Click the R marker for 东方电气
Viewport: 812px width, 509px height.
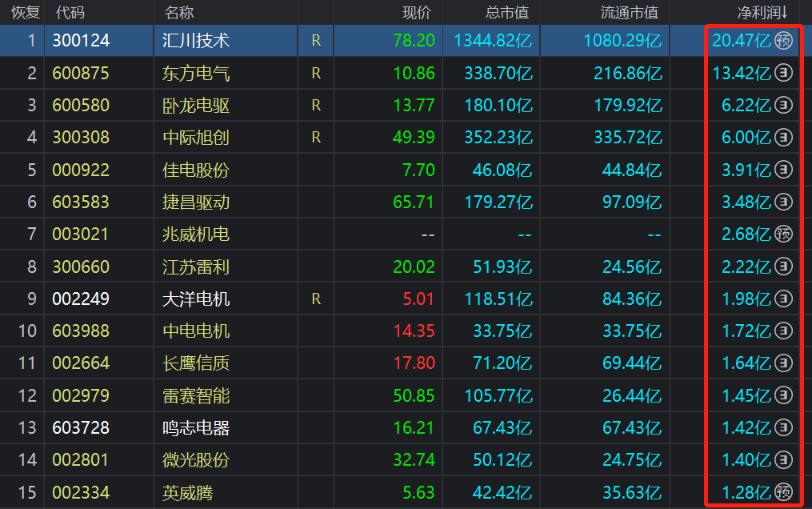point(316,73)
